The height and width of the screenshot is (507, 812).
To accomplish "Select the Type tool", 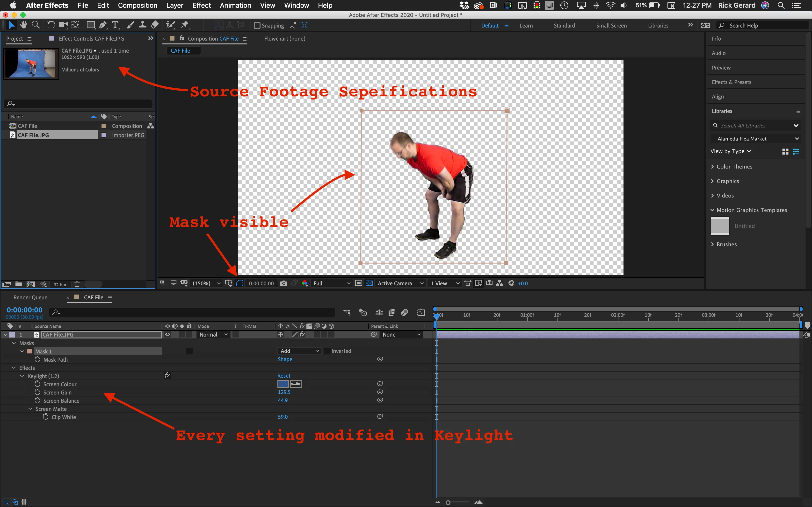I will coord(115,25).
